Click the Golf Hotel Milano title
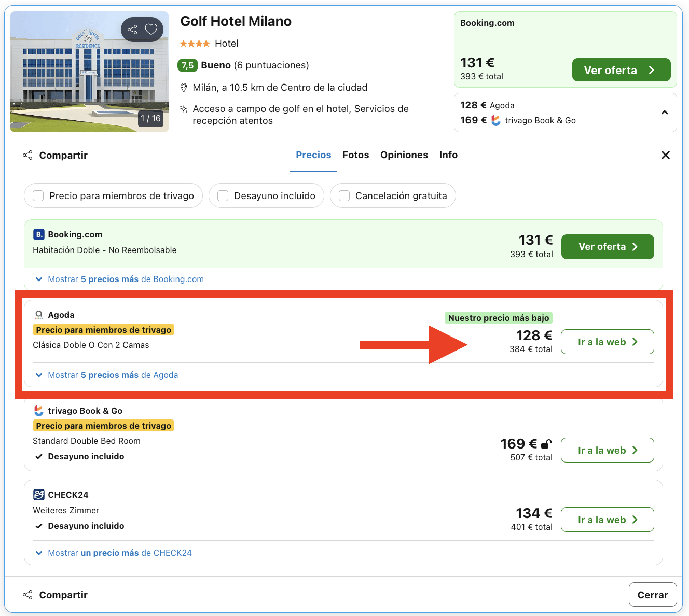This screenshot has width=689, height=616. [x=236, y=21]
